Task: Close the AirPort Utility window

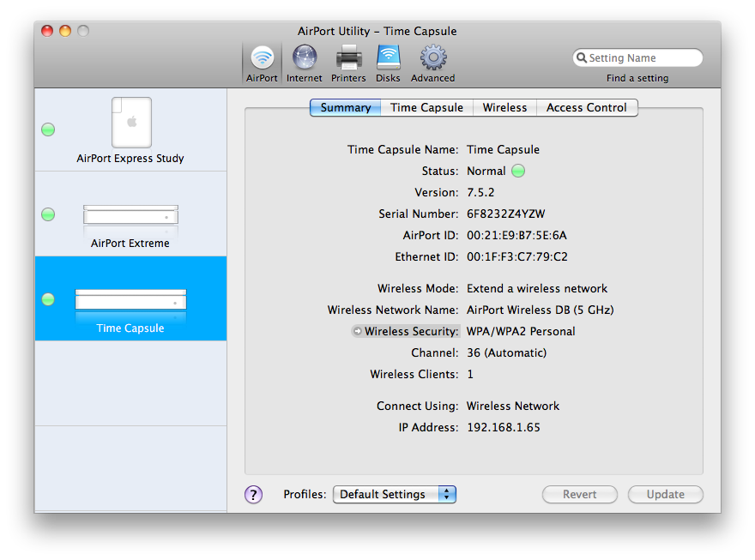Action: [x=47, y=31]
